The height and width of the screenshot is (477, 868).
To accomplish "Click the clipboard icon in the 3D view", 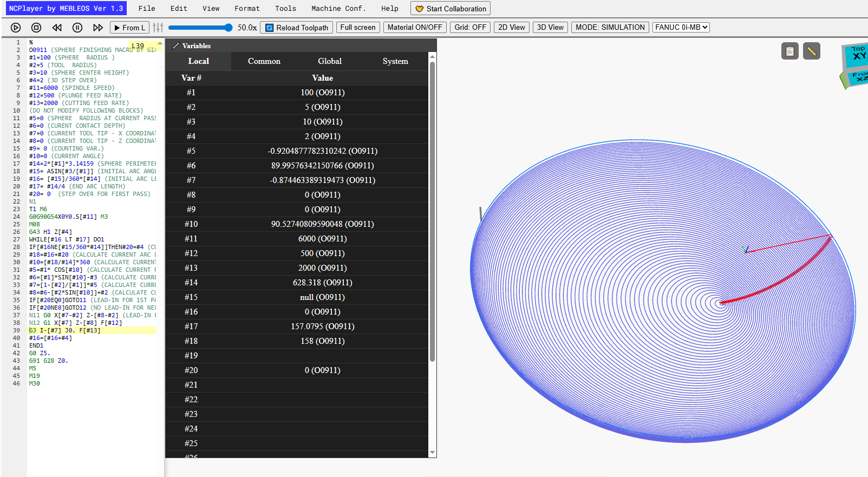I will (790, 51).
